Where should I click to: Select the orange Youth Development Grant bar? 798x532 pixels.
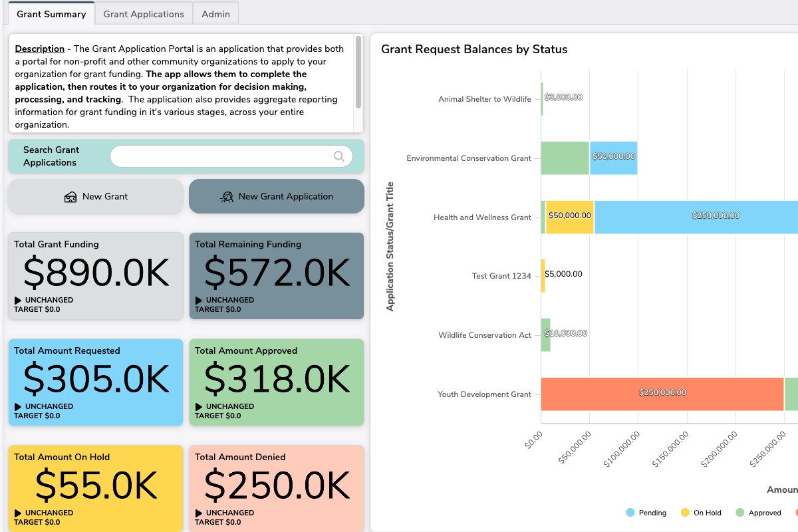coord(662,394)
